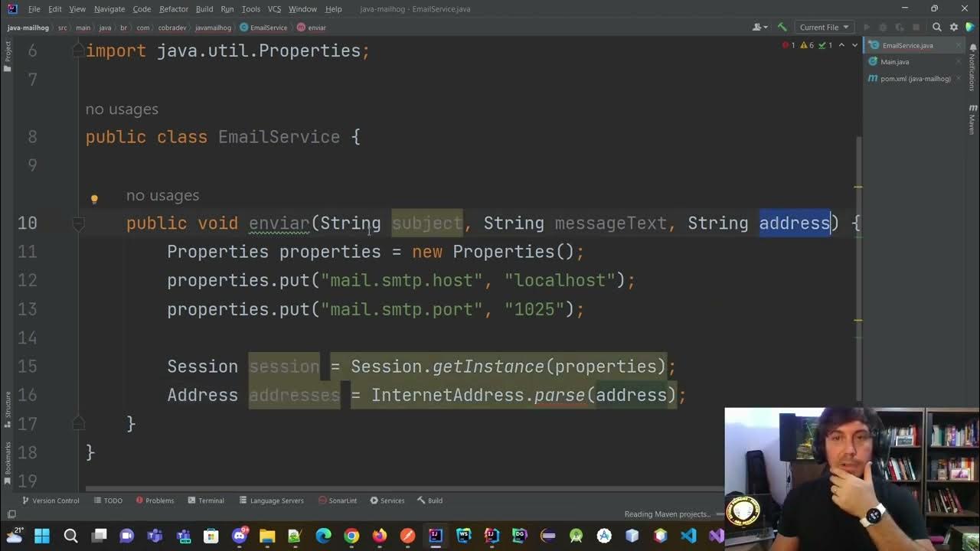Jump to previous highlighted error arrow
This screenshot has width=980, height=551.
point(842,45)
